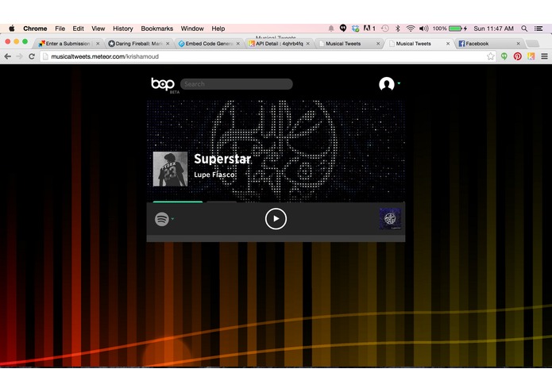Switch to Enter a Submission tab
The image size is (552, 392).
67,44
